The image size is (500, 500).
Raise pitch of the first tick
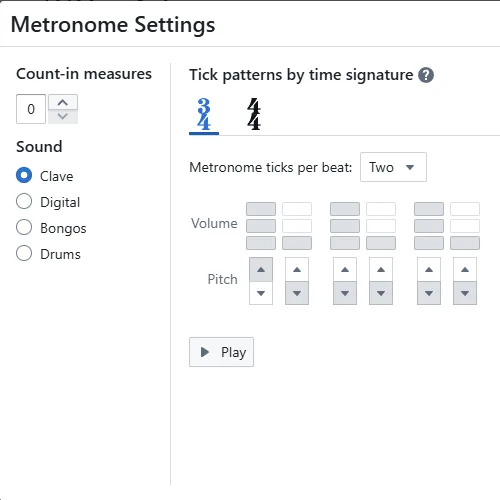(261, 269)
